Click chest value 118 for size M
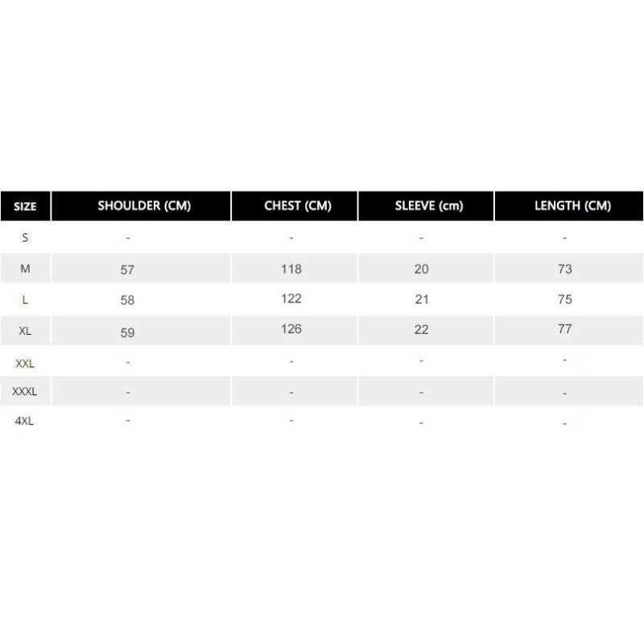 pos(291,269)
